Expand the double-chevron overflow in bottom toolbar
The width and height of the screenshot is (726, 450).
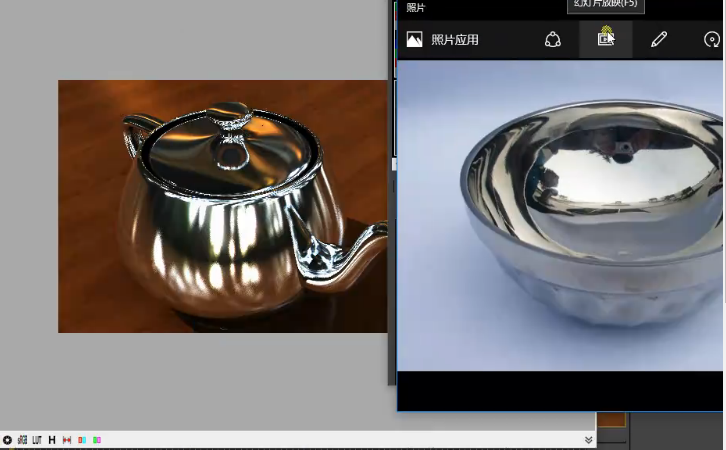point(588,440)
